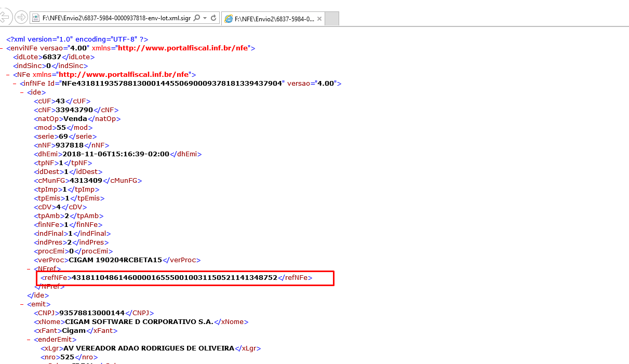The image size is (629, 364).
Task: Click the infNFe Id NFe4318... value
Action: click(x=172, y=84)
